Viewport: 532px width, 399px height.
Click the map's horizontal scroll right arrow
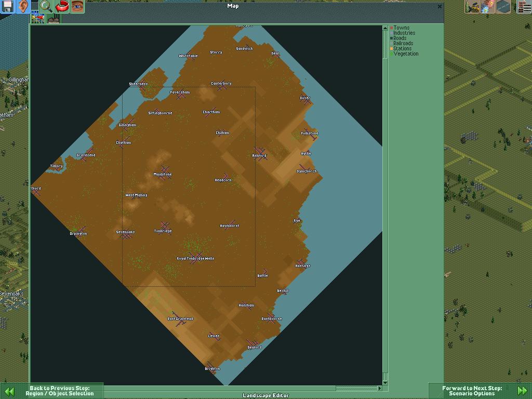click(380, 388)
